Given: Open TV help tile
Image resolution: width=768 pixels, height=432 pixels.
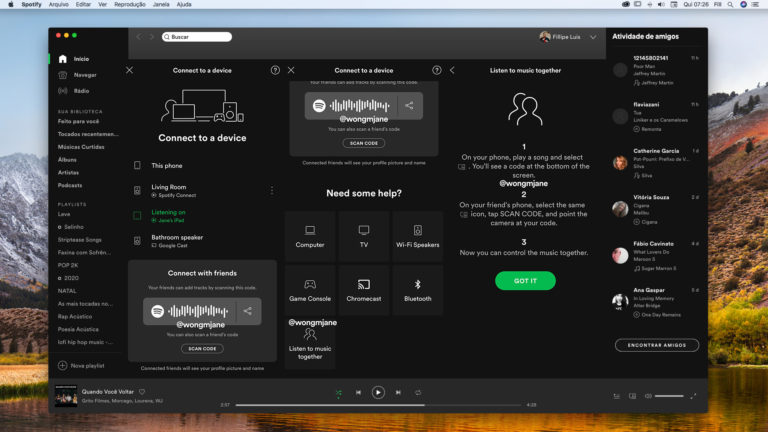Looking at the screenshot, I should 364,237.
